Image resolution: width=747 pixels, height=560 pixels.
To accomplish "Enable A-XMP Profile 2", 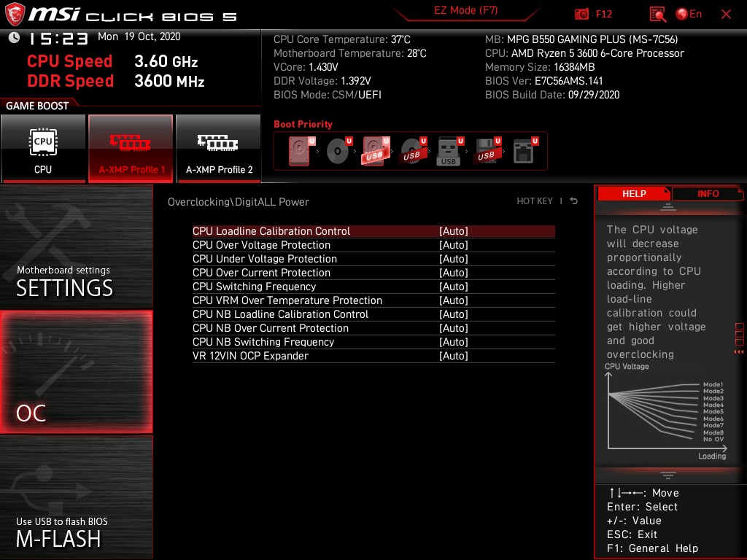I will pos(218,148).
